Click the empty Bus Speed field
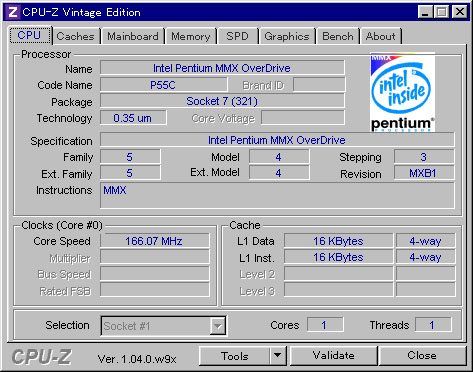Screen dimensions: 473x372 (155, 274)
